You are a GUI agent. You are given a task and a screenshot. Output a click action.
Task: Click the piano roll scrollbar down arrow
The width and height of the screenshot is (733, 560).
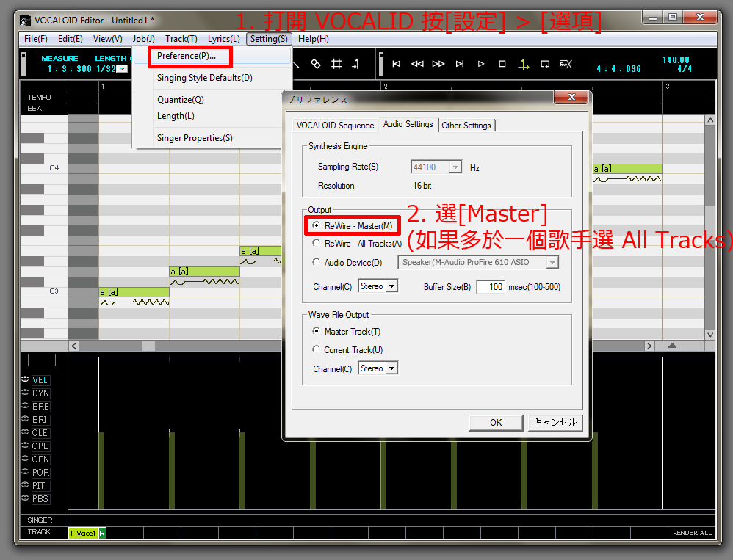pos(710,335)
